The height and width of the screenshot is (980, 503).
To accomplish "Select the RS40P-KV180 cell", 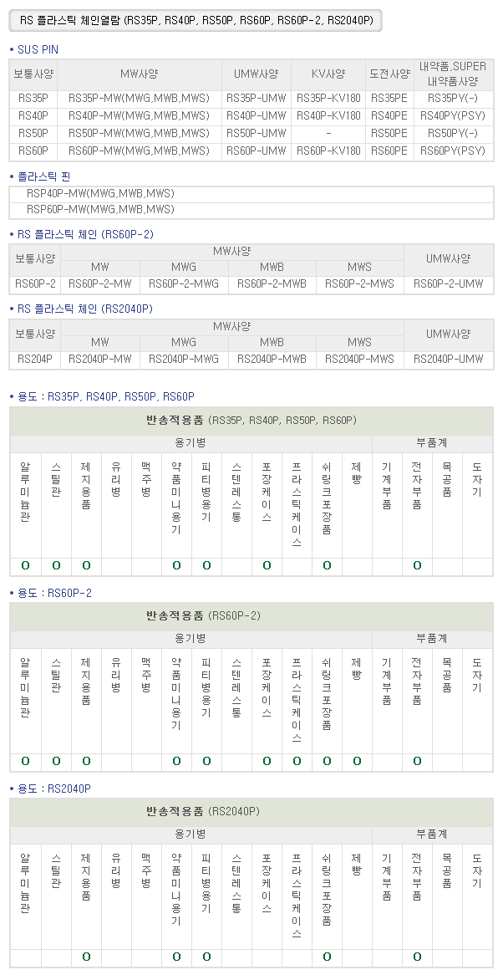I will click(328, 115).
